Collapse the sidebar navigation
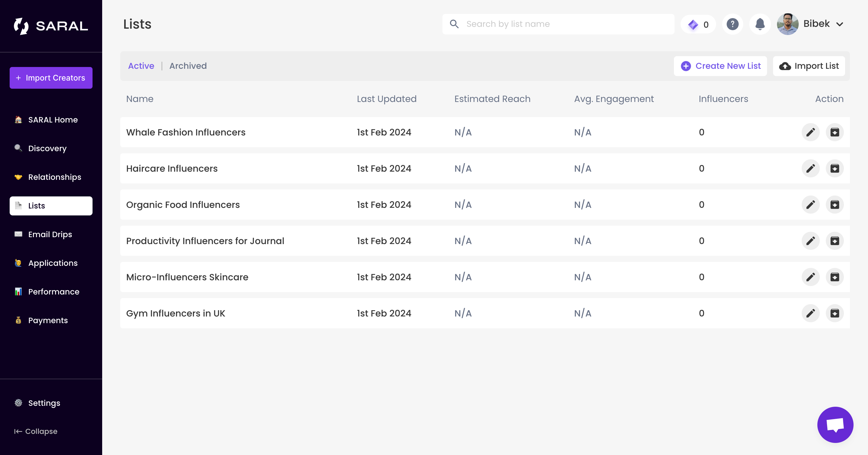 pos(35,431)
